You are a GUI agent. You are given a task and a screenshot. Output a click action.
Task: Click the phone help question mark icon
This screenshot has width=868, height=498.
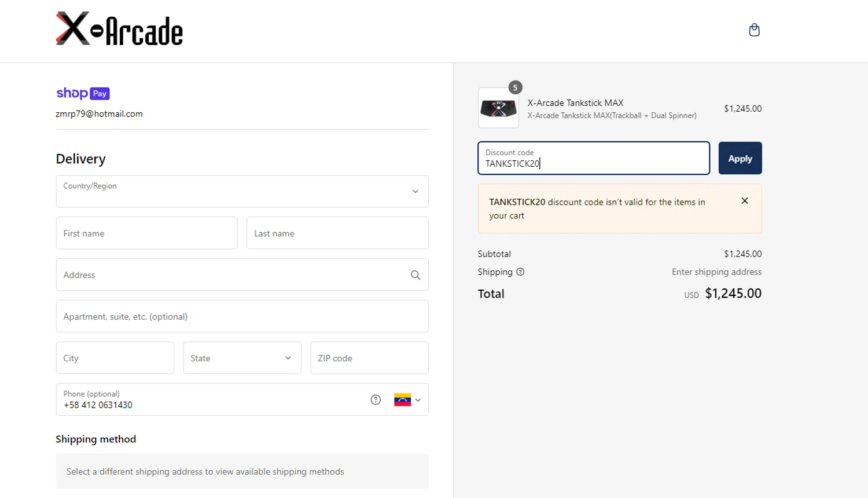pyautogui.click(x=376, y=400)
